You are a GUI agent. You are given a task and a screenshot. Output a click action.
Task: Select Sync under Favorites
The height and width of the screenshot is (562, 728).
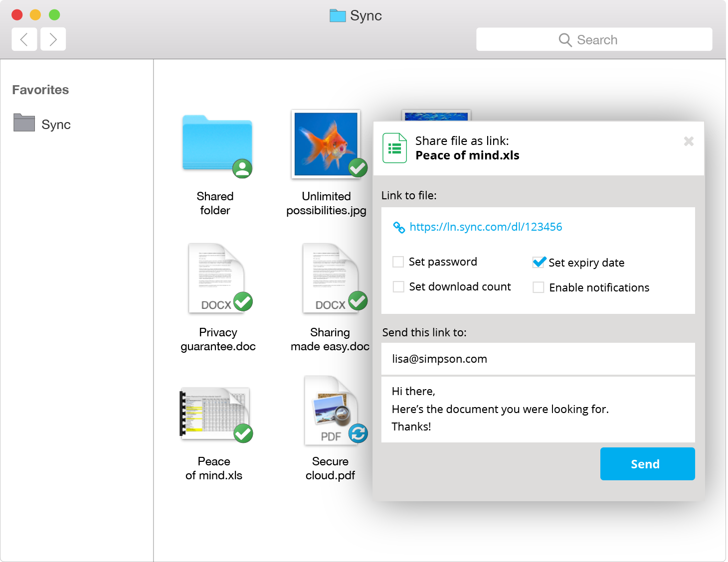coord(56,124)
